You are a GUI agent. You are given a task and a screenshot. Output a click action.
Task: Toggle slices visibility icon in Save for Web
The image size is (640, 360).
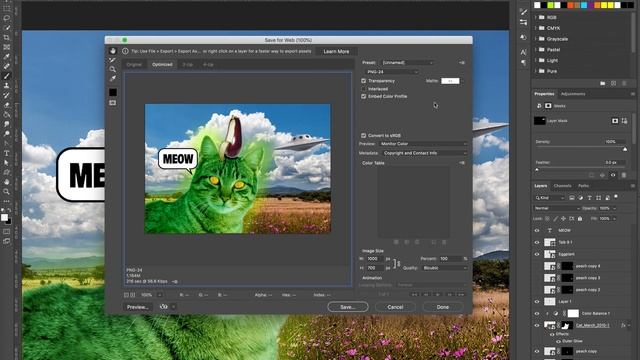click(113, 103)
